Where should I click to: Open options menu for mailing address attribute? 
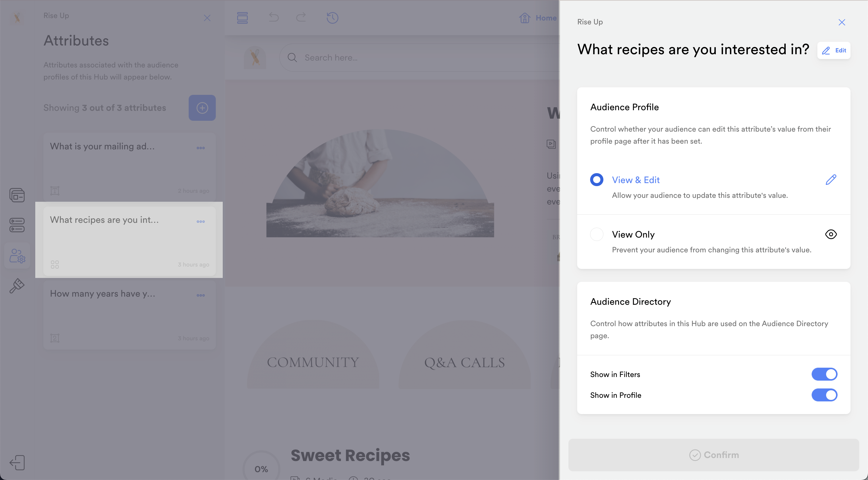pos(200,148)
